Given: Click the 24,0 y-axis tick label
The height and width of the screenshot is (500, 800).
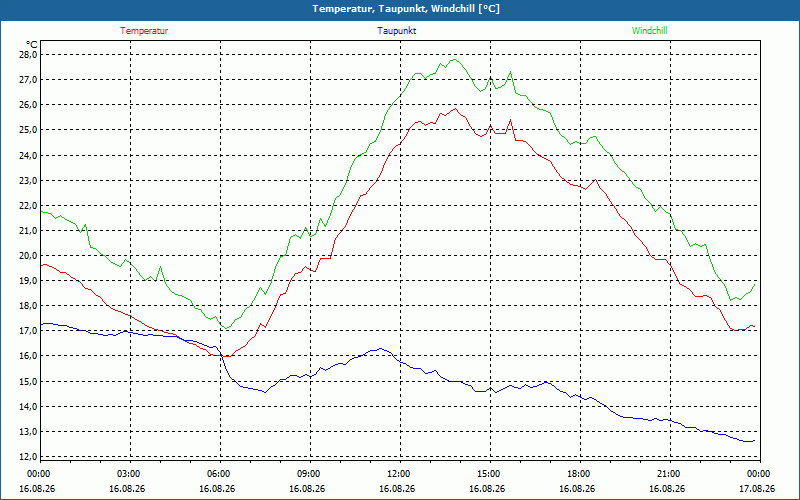Looking at the screenshot, I should point(28,155).
